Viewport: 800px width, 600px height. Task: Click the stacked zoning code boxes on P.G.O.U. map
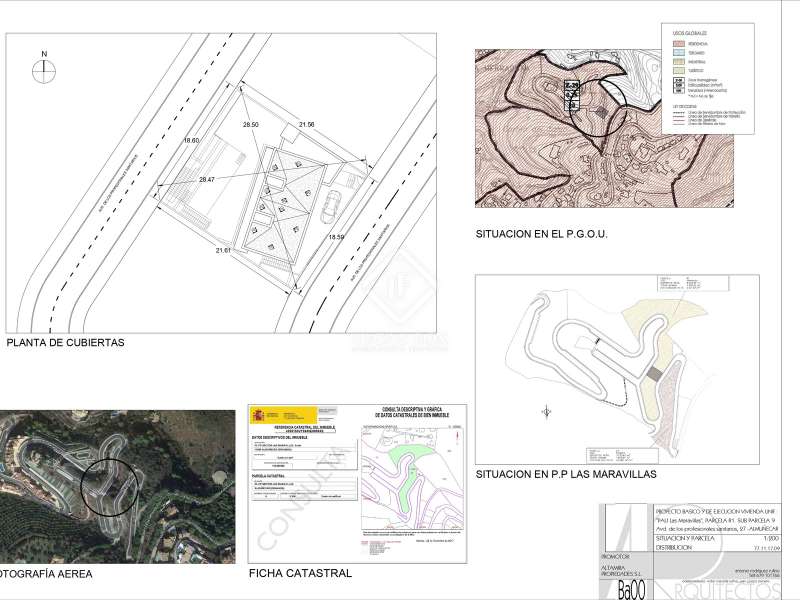(572, 95)
